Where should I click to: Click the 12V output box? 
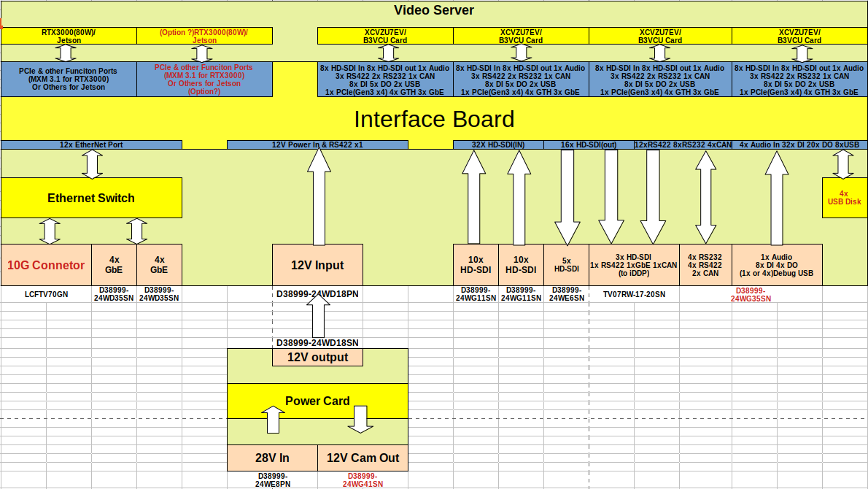(317, 358)
